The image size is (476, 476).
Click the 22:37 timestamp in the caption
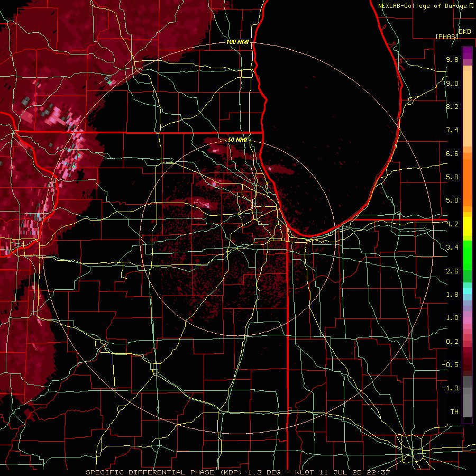pos(379,472)
